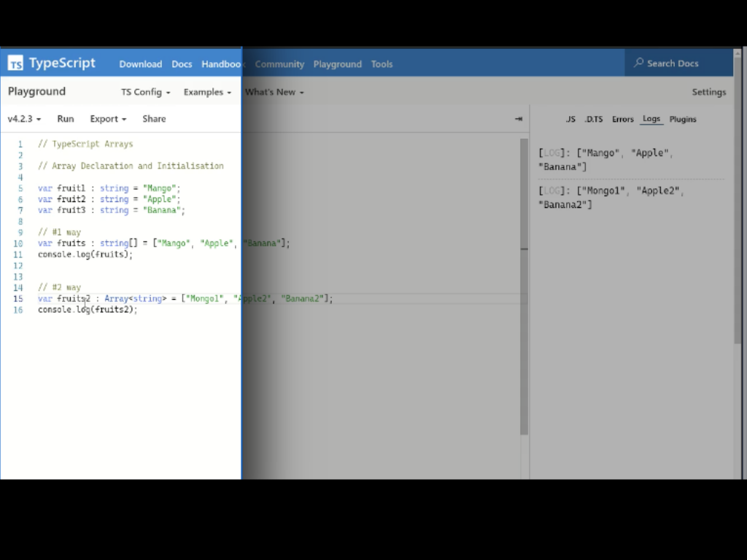Open the Playground Settings

point(708,92)
